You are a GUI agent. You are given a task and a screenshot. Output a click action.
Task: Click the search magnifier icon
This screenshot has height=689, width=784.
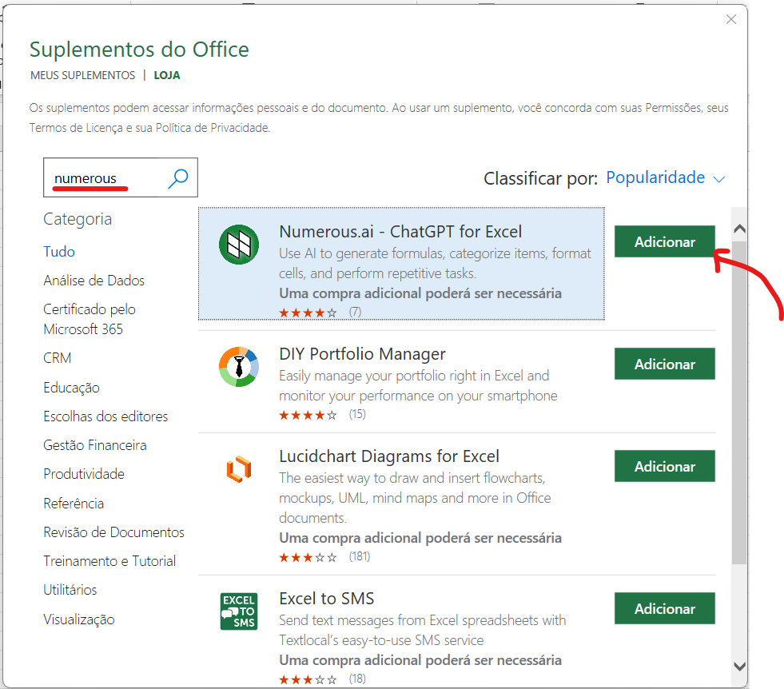(x=177, y=177)
